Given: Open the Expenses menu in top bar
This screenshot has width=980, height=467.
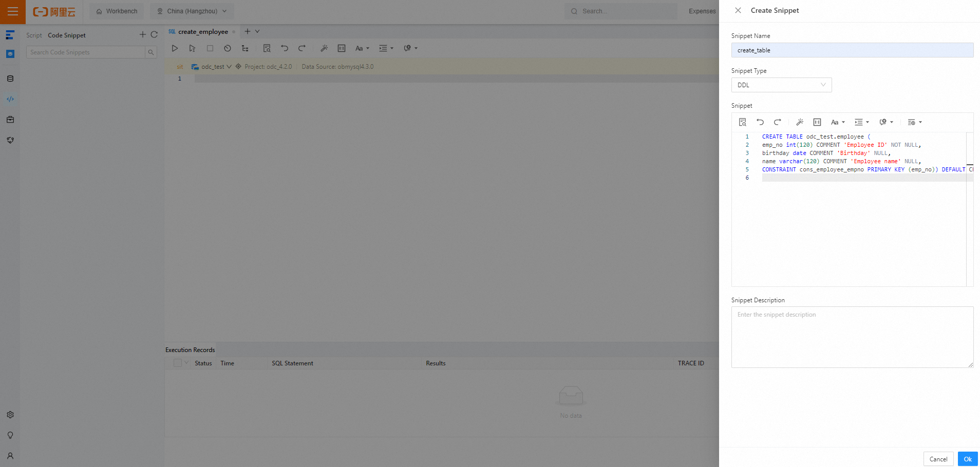Looking at the screenshot, I should click(702, 11).
